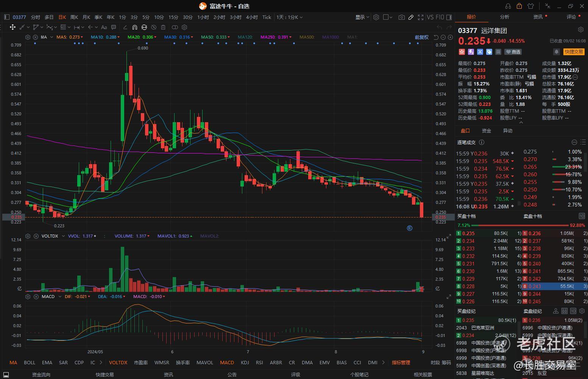588x379 pixels.
Task: Toggle MA5 line visibility
Action: [70, 37]
